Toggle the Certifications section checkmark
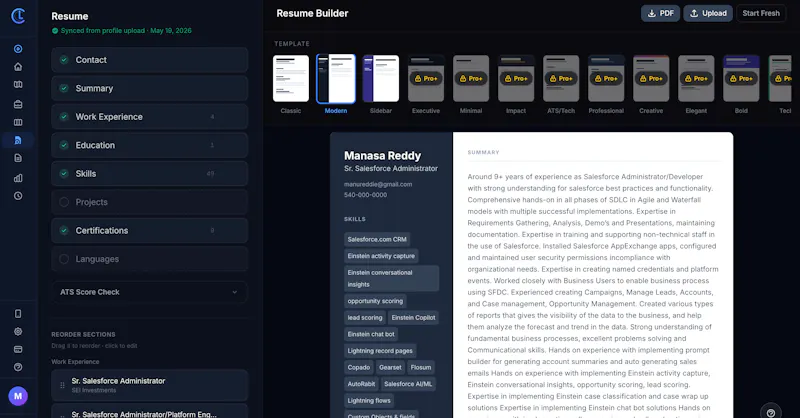 [64, 231]
